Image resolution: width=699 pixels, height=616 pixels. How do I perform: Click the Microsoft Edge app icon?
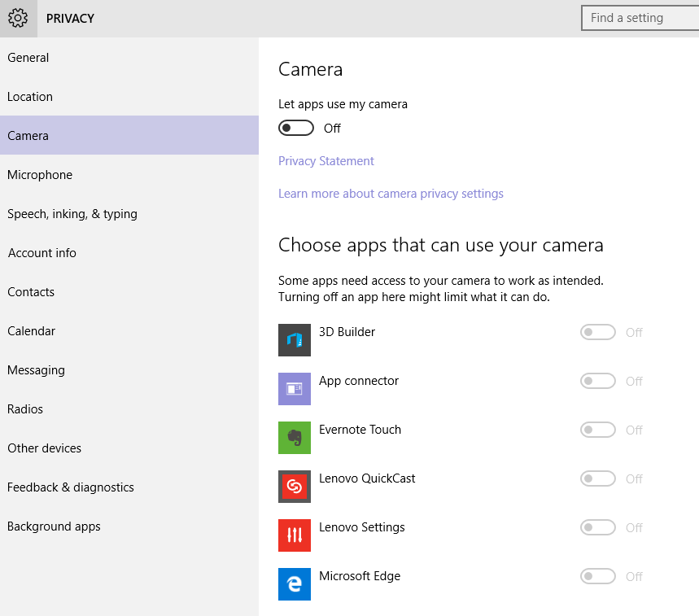[x=295, y=584]
